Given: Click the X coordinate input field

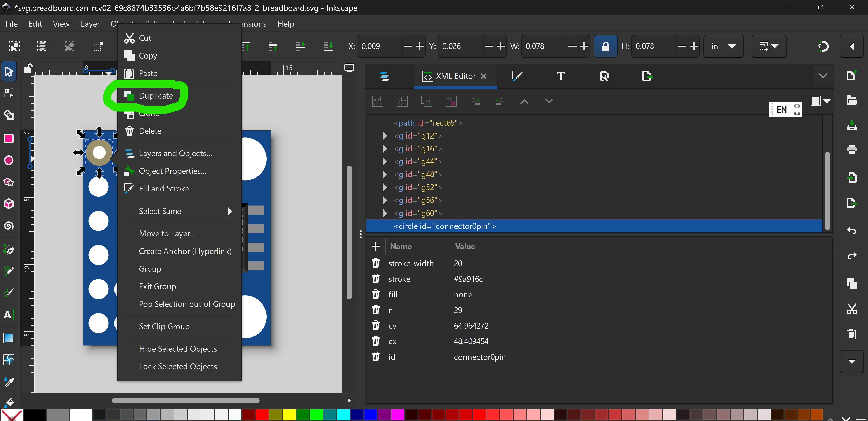Looking at the screenshot, I should pos(380,46).
